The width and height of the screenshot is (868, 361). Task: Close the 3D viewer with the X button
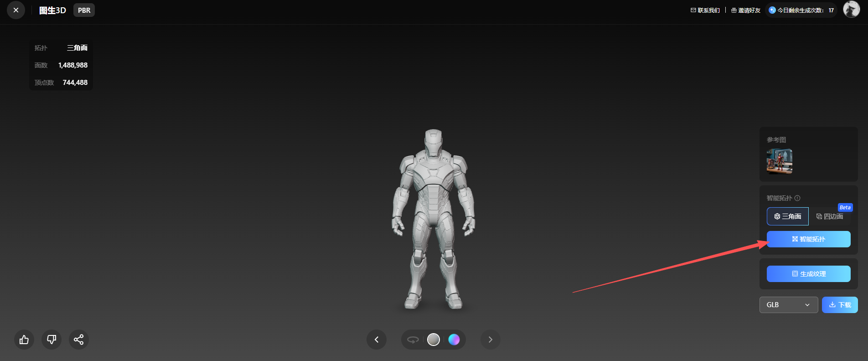pyautogui.click(x=16, y=10)
